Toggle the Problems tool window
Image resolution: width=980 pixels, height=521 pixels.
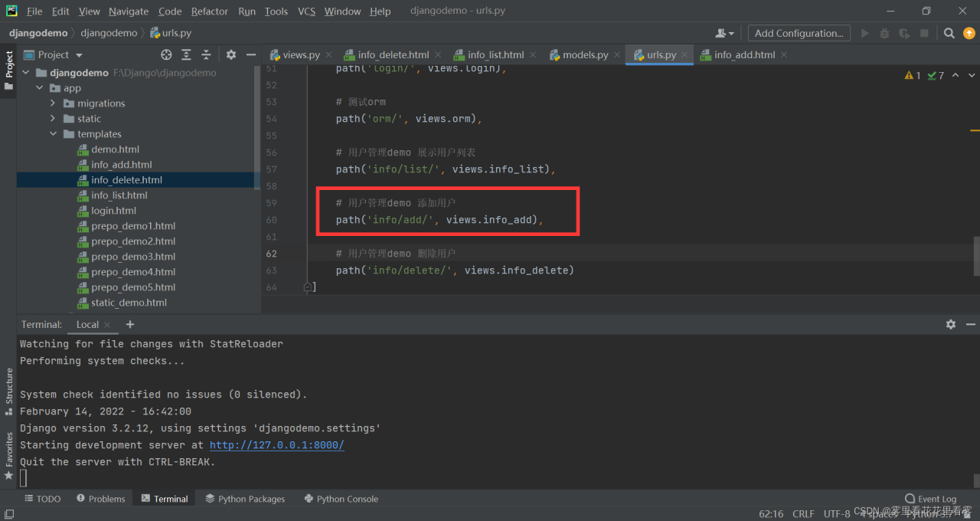tap(100, 499)
